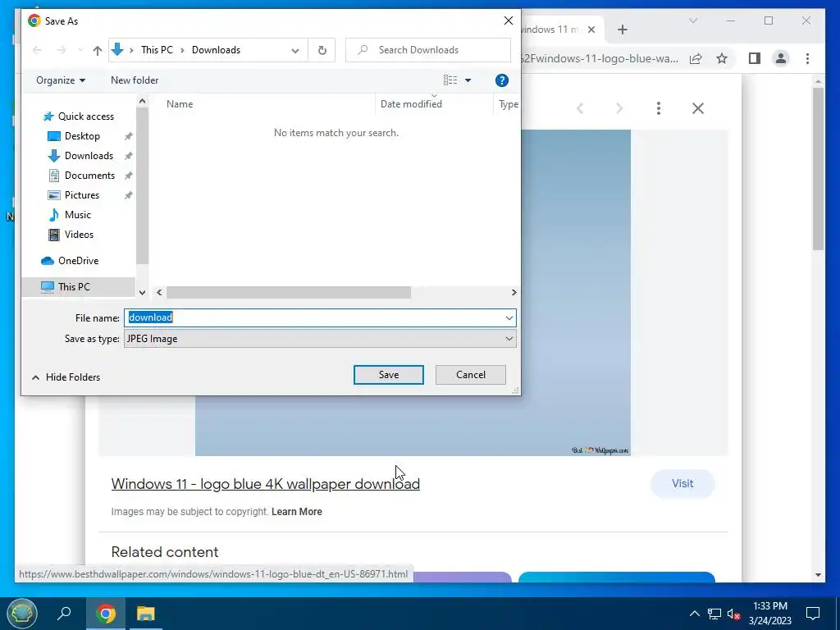Open the Chrome profile icon
The image size is (840, 630).
(781, 58)
